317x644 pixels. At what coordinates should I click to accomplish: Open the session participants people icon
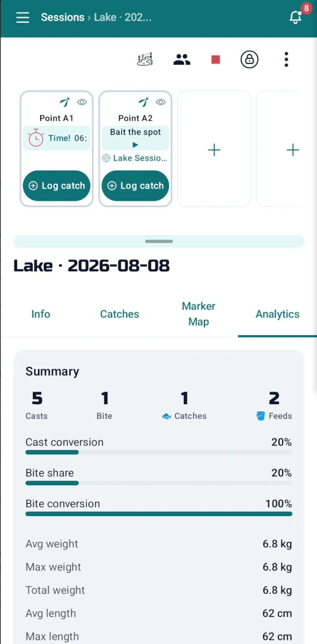(182, 59)
